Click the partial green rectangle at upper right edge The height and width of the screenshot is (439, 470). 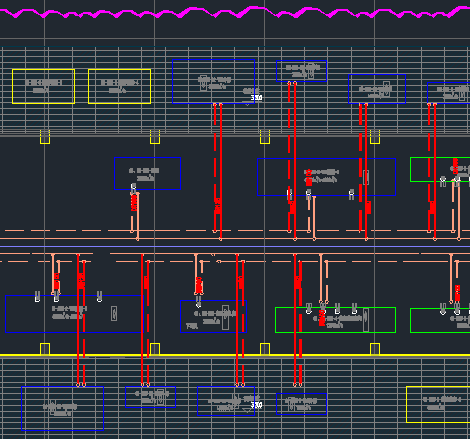[440, 170]
